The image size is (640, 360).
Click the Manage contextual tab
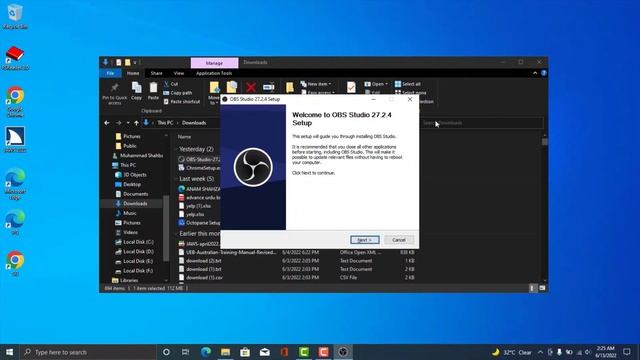[214, 63]
